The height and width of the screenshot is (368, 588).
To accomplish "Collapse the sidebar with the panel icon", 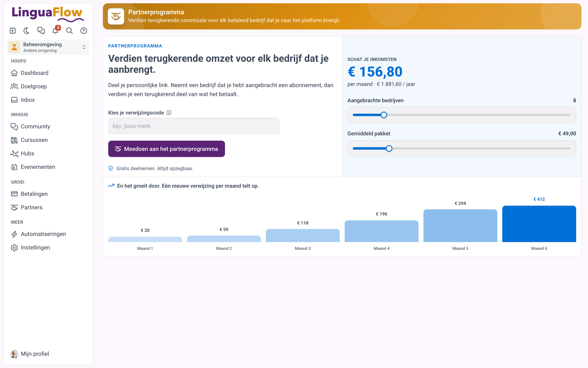I will [x=13, y=31].
